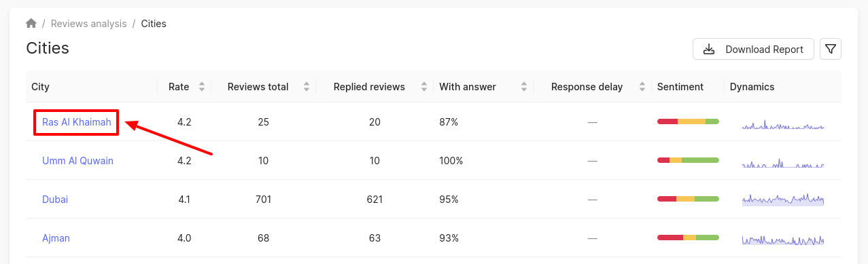
Task: Sort by Response delay arrows
Action: [x=642, y=87]
